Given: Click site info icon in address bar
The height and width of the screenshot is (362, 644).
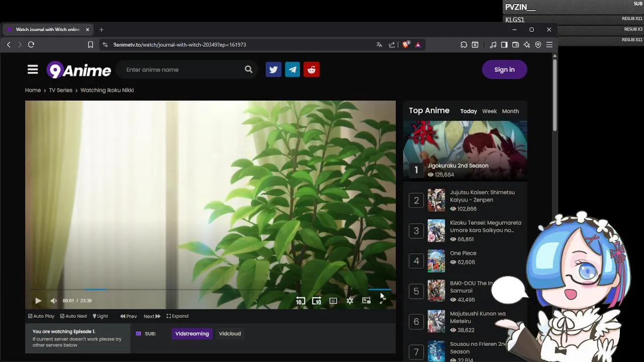Looking at the screenshot, I should (105, 45).
